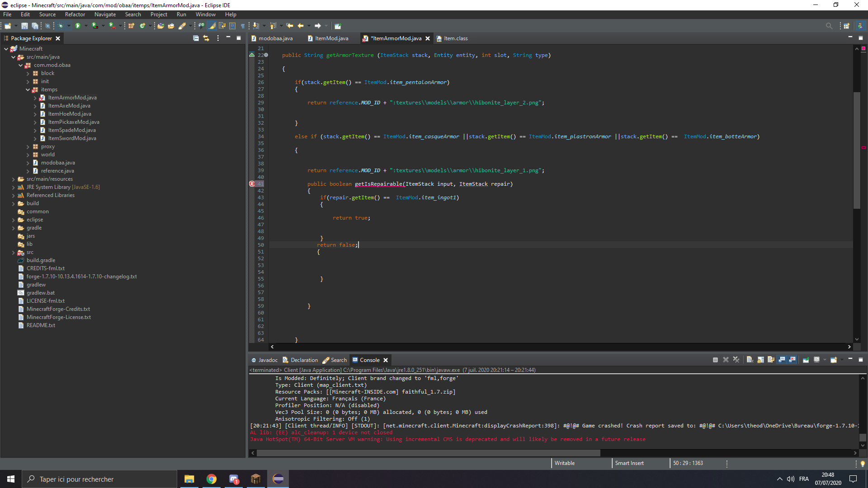
Task: Click the error marker on line 41
Action: point(252,184)
